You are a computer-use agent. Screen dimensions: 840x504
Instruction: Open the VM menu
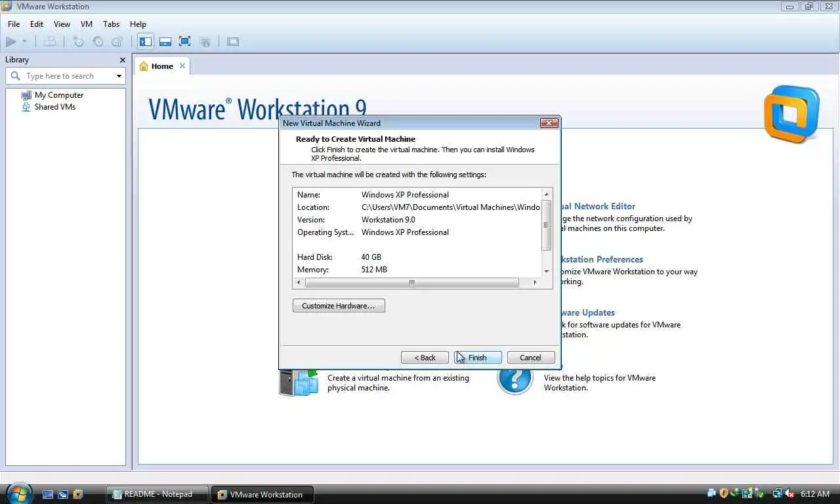(x=87, y=24)
